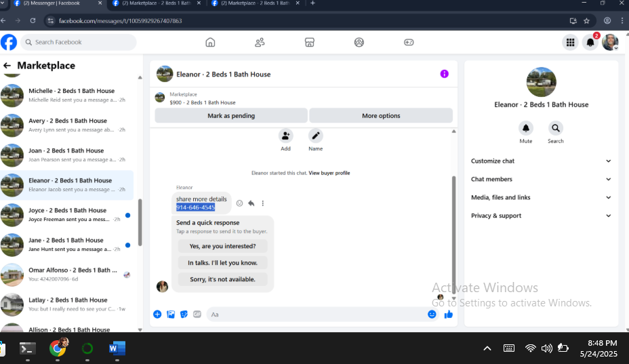
Task: Click Eleanor's listing photo in right panel
Action: click(x=541, y=82)
